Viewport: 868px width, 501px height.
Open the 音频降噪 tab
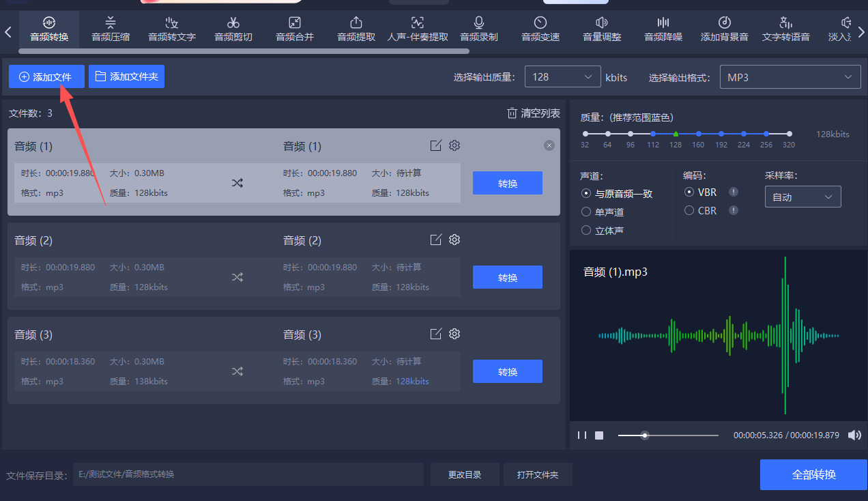[663, 29]
